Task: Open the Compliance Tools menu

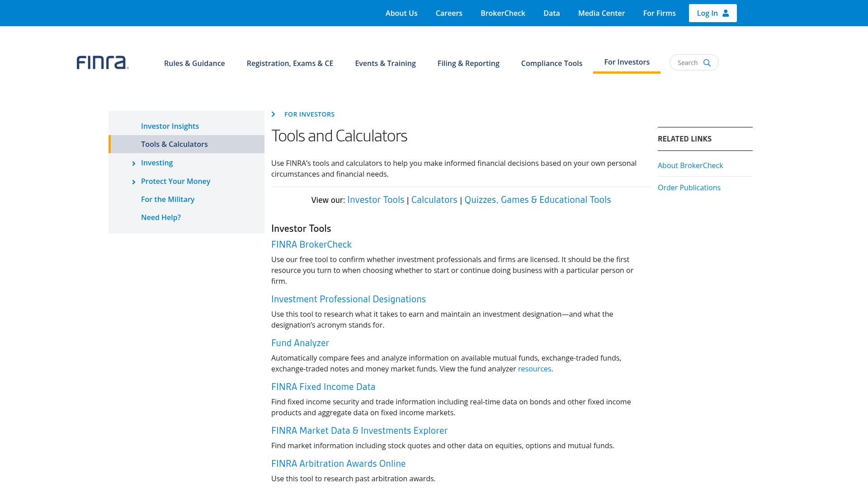Action: (x=552, y=63)
